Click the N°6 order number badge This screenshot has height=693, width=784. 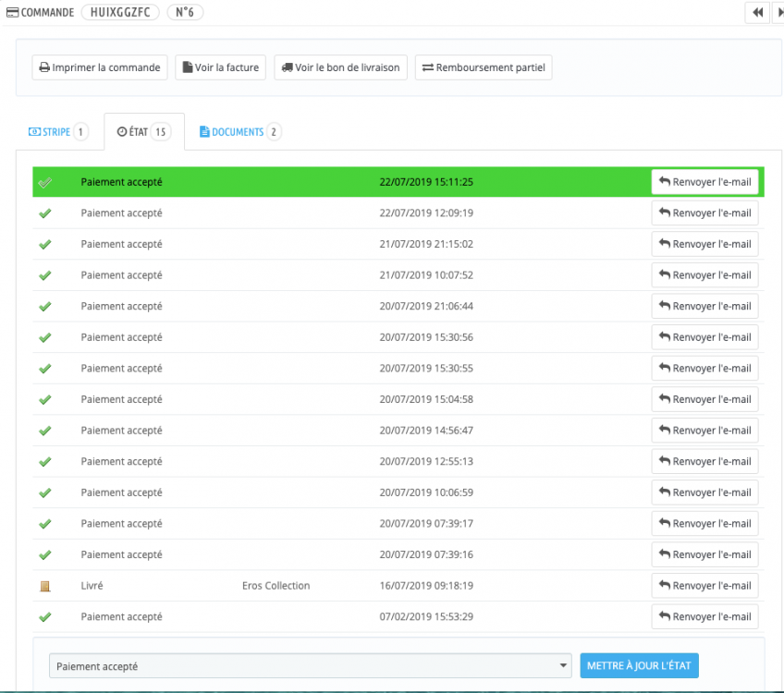click(185, 12)
